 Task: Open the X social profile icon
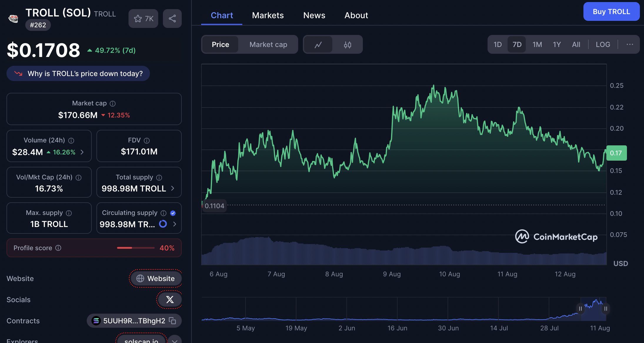pyautogui.click(x=170, y=300)
